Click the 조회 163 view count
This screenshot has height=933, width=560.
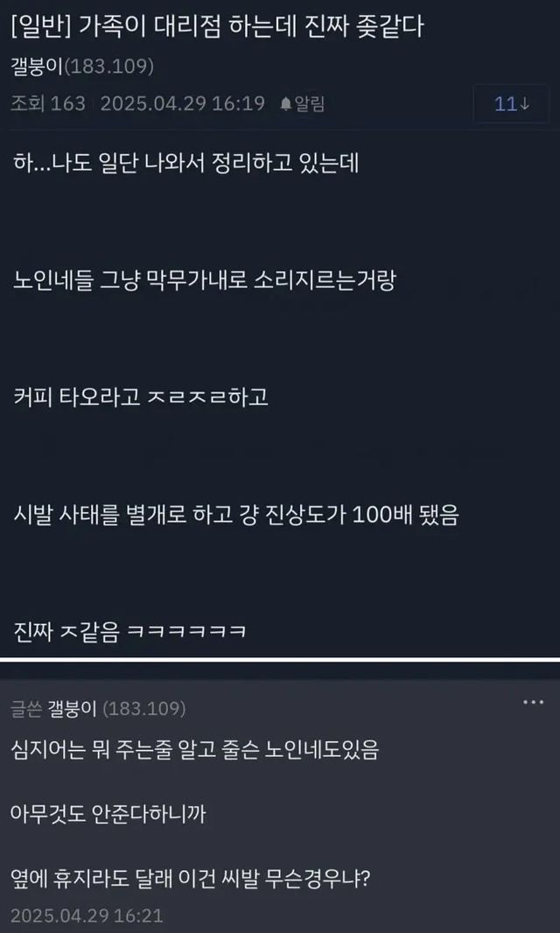(48, 104)
